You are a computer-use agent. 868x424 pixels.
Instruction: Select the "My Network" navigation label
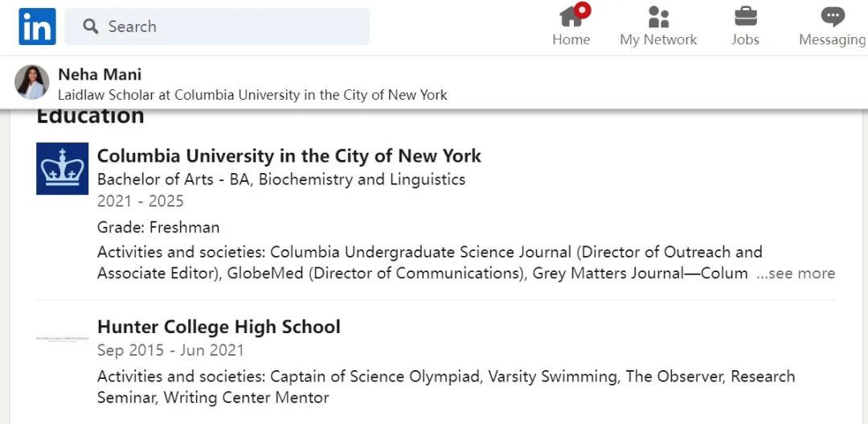click(658, 39)
